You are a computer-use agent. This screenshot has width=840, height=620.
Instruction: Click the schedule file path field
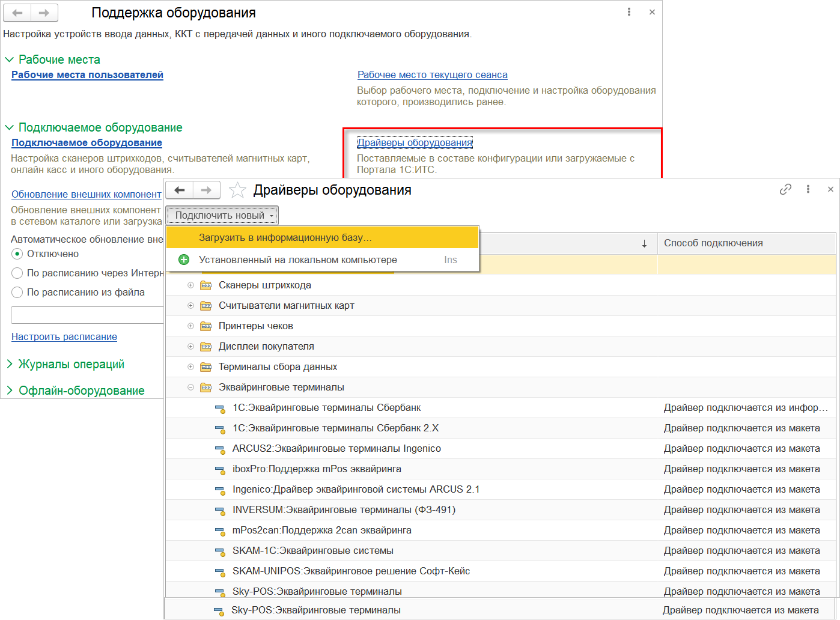(x=87, y=315)
